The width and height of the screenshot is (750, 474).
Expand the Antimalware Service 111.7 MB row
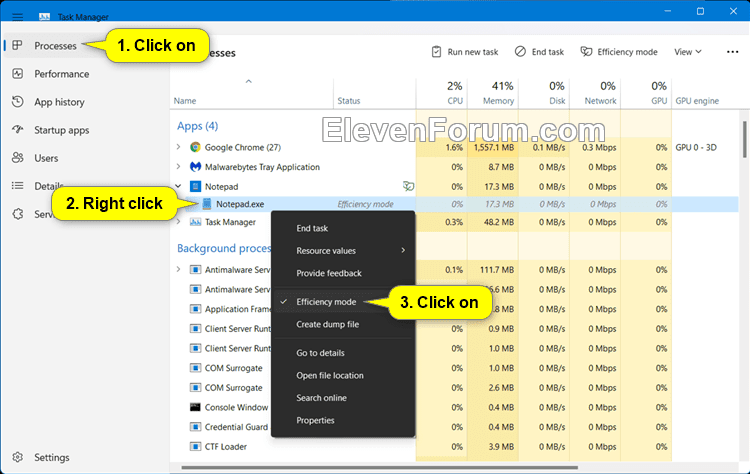pyautogui.click(x=178, y=269)
